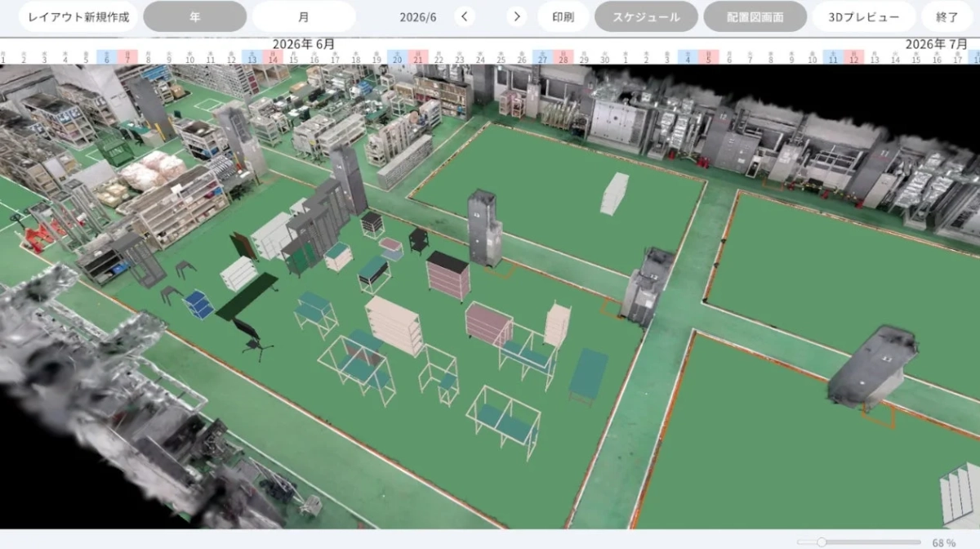Select the white shelf model at bottom-right corner
This screenshot has height=549, width=980.
coord(960,494)
